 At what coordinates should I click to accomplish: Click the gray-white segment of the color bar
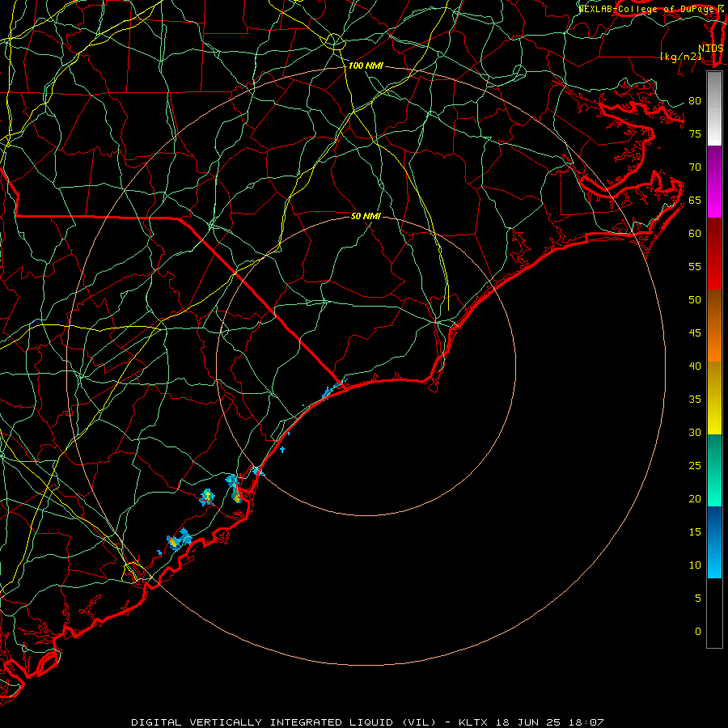click(x=714, y=108)
